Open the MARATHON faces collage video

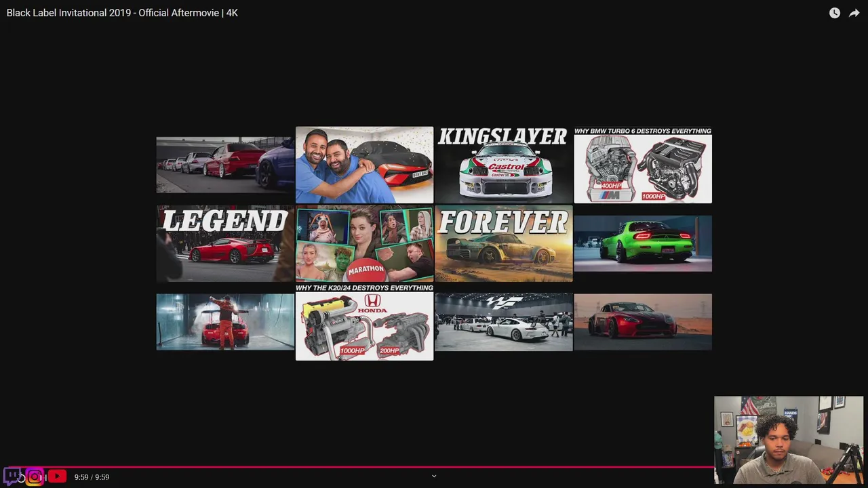click(x=364, y=243)
